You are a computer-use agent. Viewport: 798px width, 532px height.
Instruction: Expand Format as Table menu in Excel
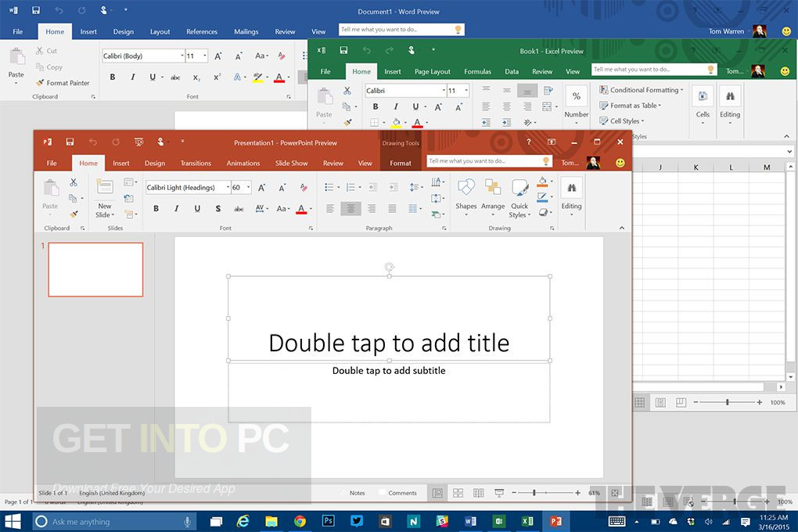coord(630,106)
